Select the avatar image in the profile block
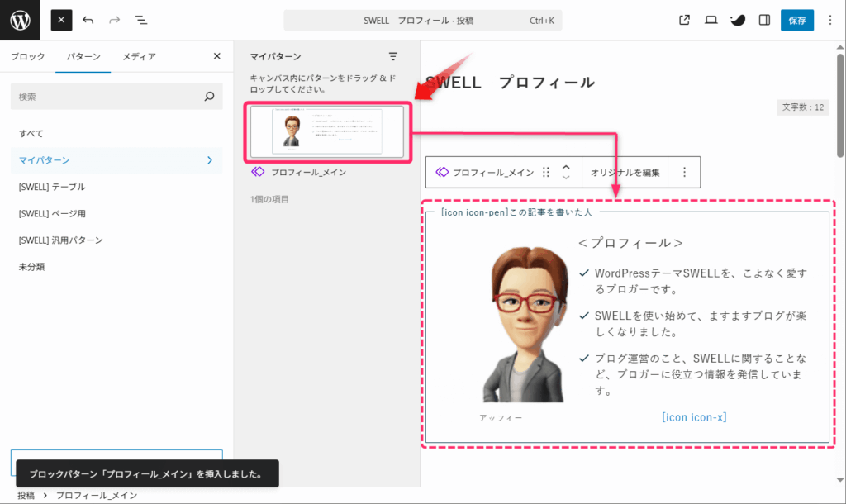 525,325
